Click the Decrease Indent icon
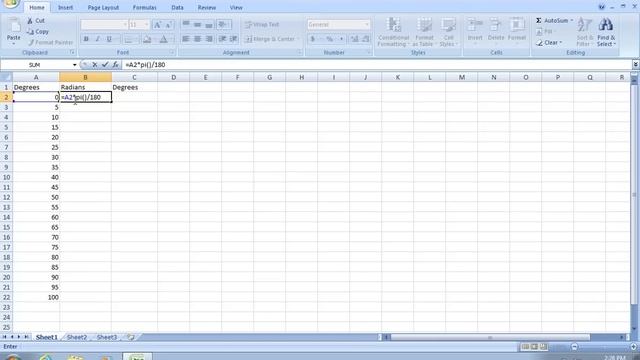Viewport: 640px width, 360px height. tap(222, 39)
